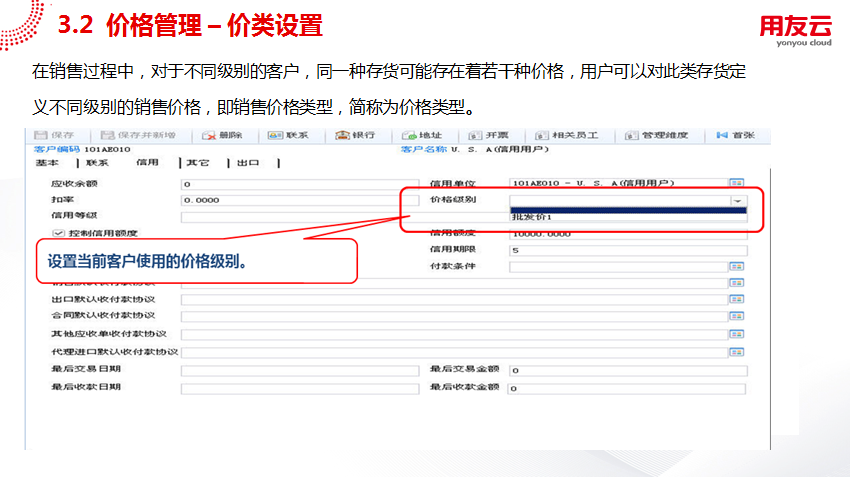Expand the 价格级别 dropdown arrow

(738, 201)
